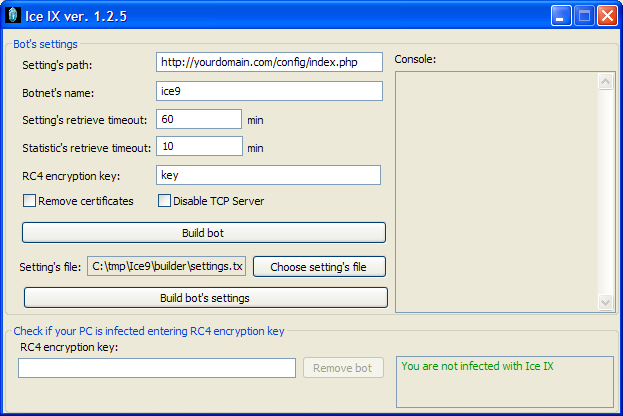
Task: Click the 'Check if your PC is infected' group title
Action: 149,331
